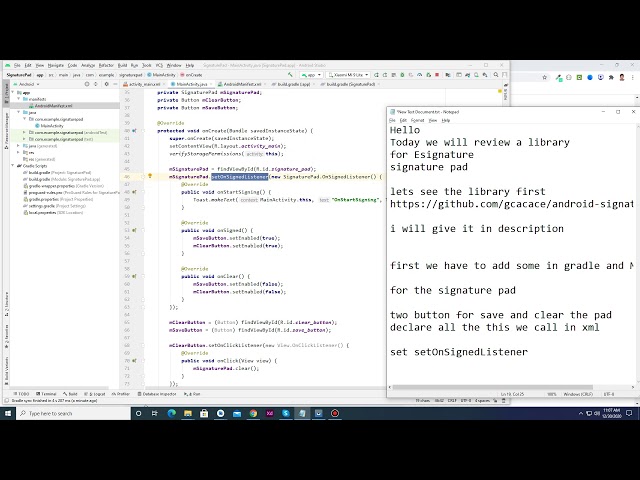Open the project panel settings gear
Viewport: 640px width, 480px height.
click(107, 84)
